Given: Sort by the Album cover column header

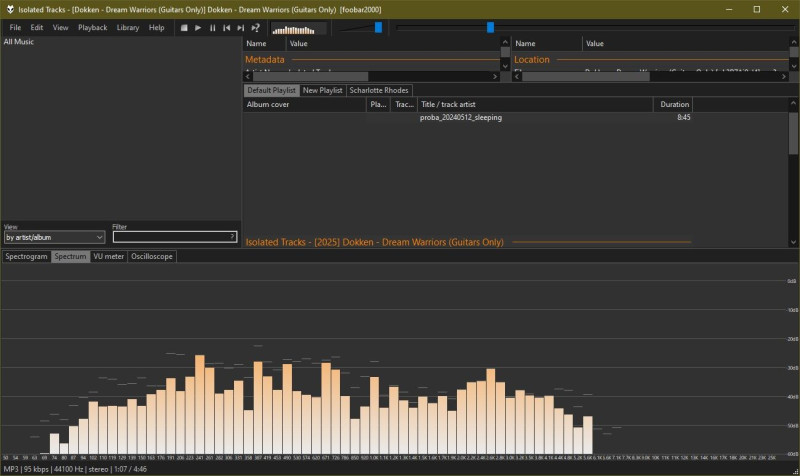Looking at the screenshot, I should point(305,105).
